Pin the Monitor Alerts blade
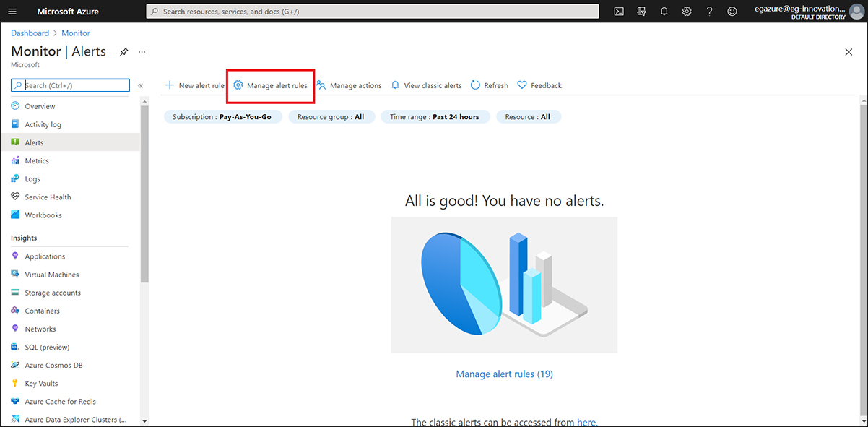The image size is (868, 427). click(123, 52)
